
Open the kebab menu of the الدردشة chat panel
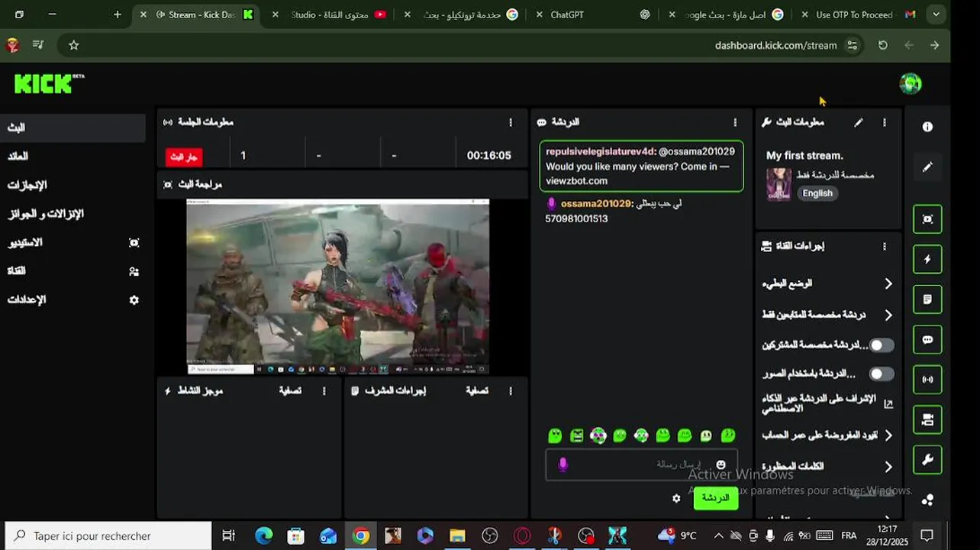(x=735, y=122)
